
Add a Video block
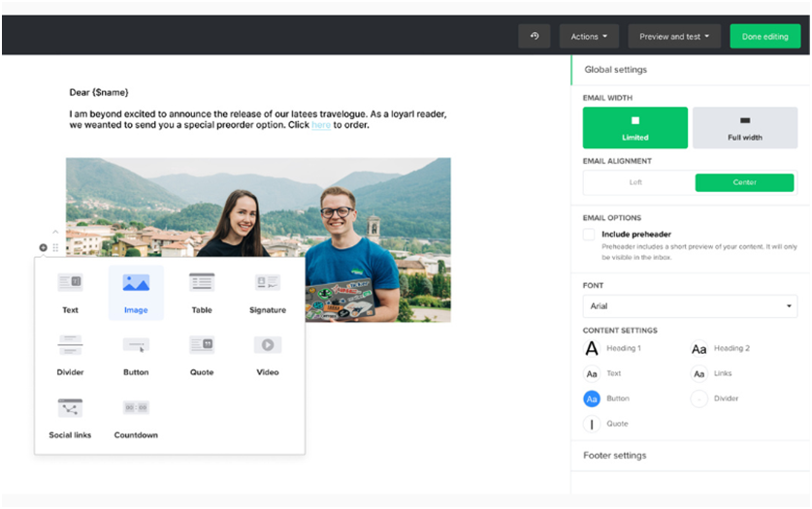pyautogui.click(x=267, y=354)
